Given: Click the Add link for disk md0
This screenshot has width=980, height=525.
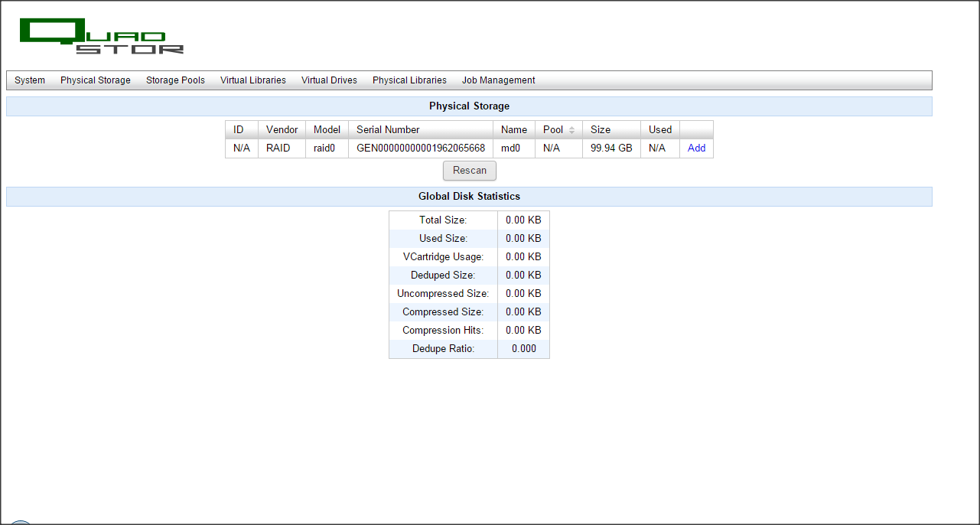Looking at the screenshot, I should point(696,148).
